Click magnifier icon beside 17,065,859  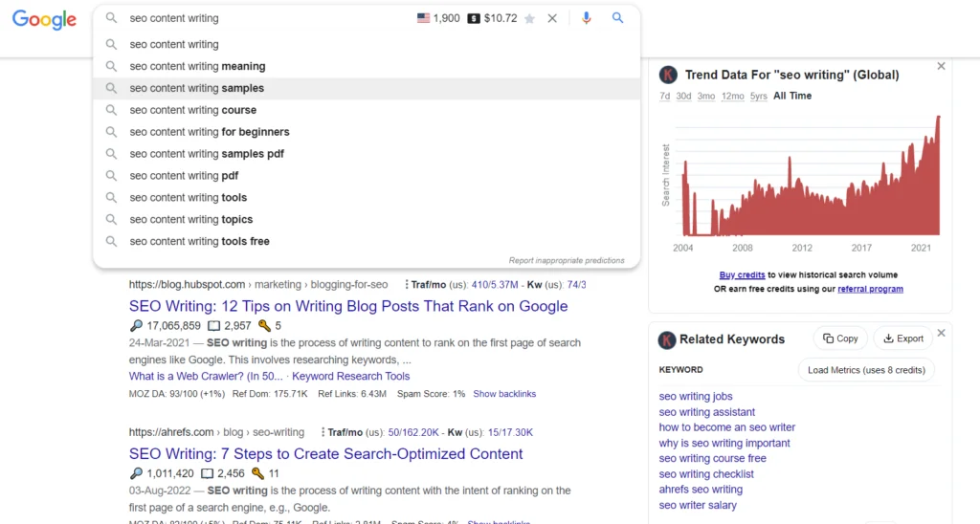click(x=136, y=325)
